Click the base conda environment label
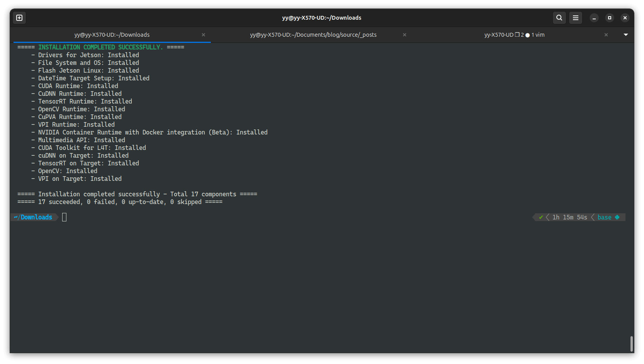This screenshot has width=644, height=364. (605, 217)
